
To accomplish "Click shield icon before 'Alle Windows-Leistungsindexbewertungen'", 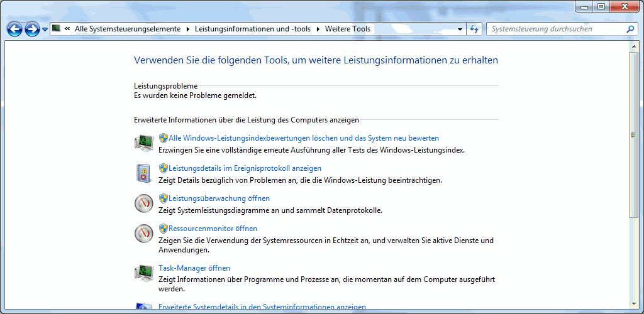I will pos(164,138).
